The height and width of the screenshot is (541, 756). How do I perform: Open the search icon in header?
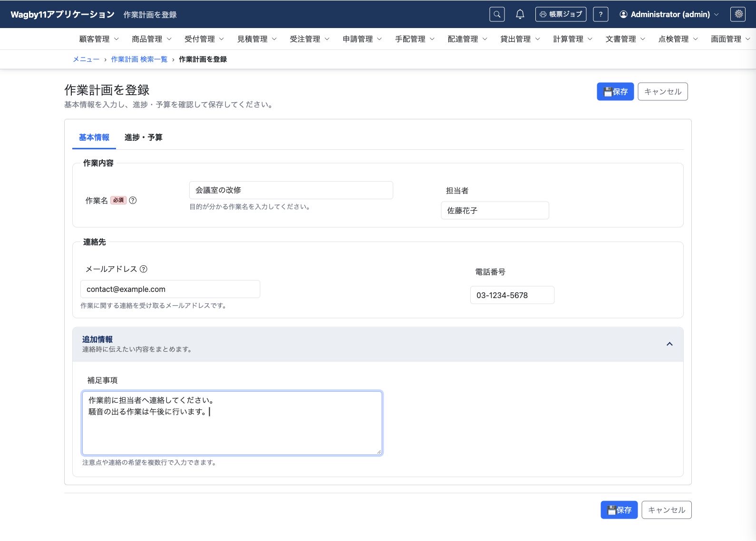(x=497, y=14)
